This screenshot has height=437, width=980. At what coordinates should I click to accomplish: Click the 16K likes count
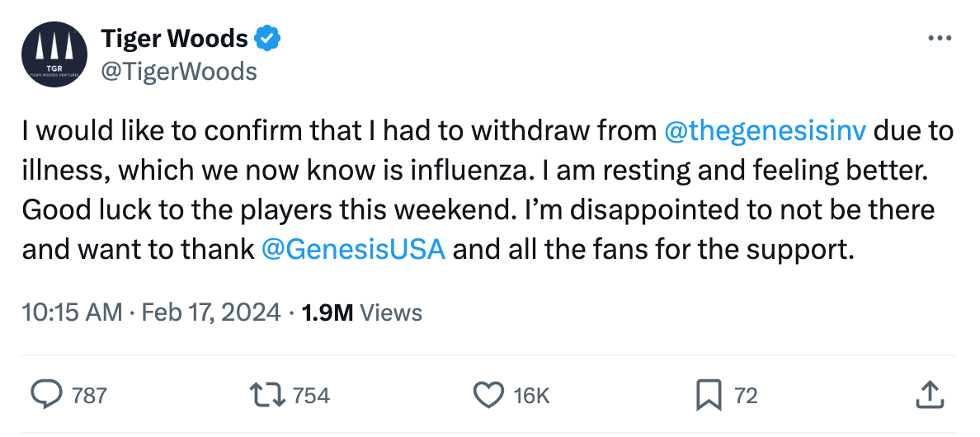click(531, 396)
